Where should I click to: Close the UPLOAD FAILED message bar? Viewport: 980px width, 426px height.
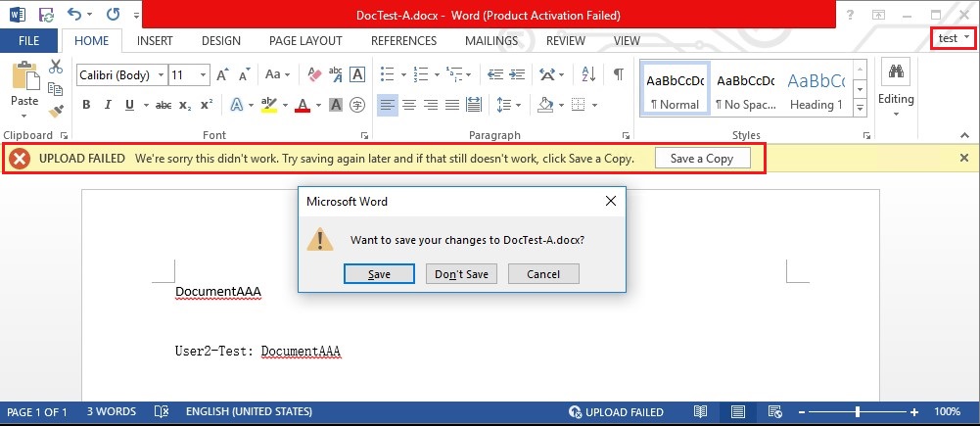964,159
